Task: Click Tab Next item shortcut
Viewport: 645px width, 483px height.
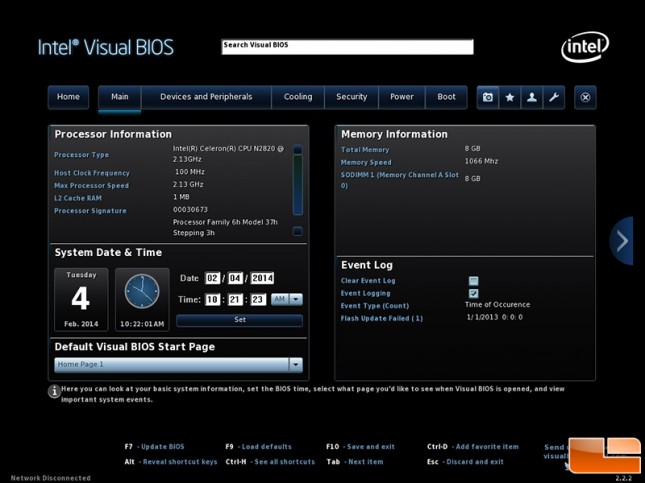Action: [355, 462]
